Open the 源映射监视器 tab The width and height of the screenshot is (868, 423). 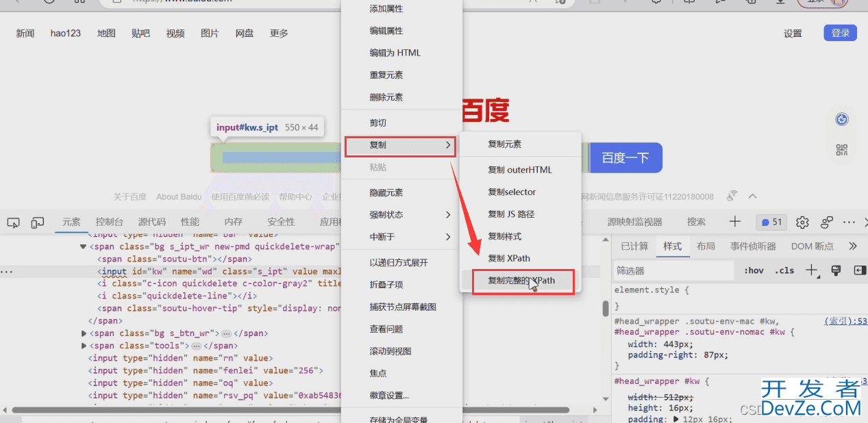pos(634,222)
